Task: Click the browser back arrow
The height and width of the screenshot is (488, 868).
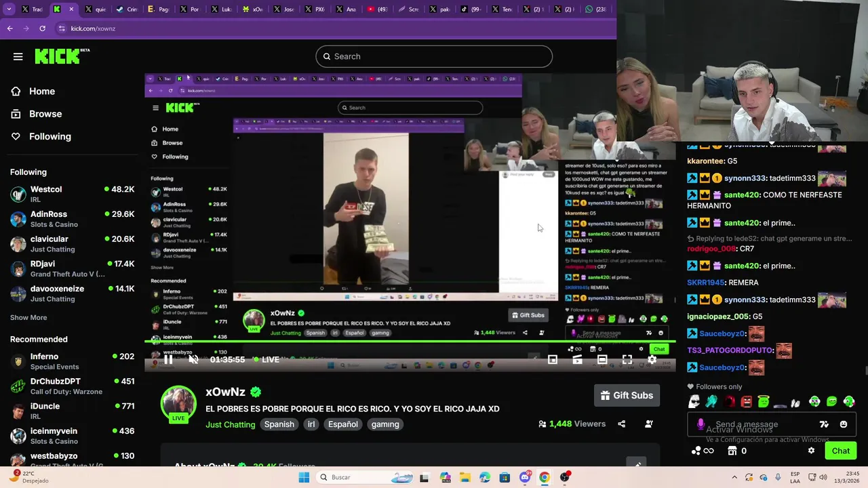Action: pyautogui.click(x=9, y=28)
